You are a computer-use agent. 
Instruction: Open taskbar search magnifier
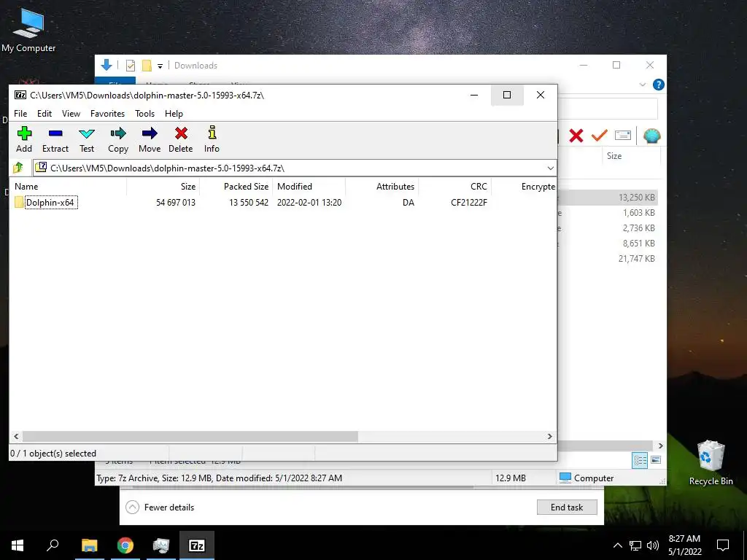53,545
